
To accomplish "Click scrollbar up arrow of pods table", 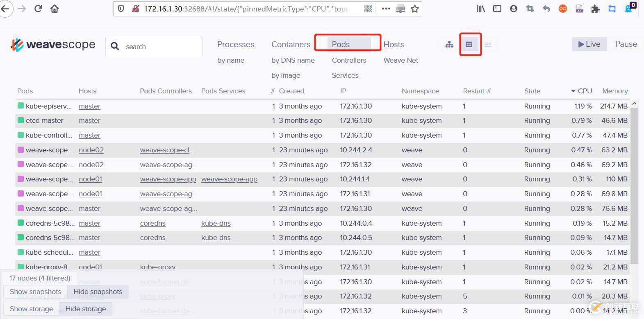I will click(634, 104).
